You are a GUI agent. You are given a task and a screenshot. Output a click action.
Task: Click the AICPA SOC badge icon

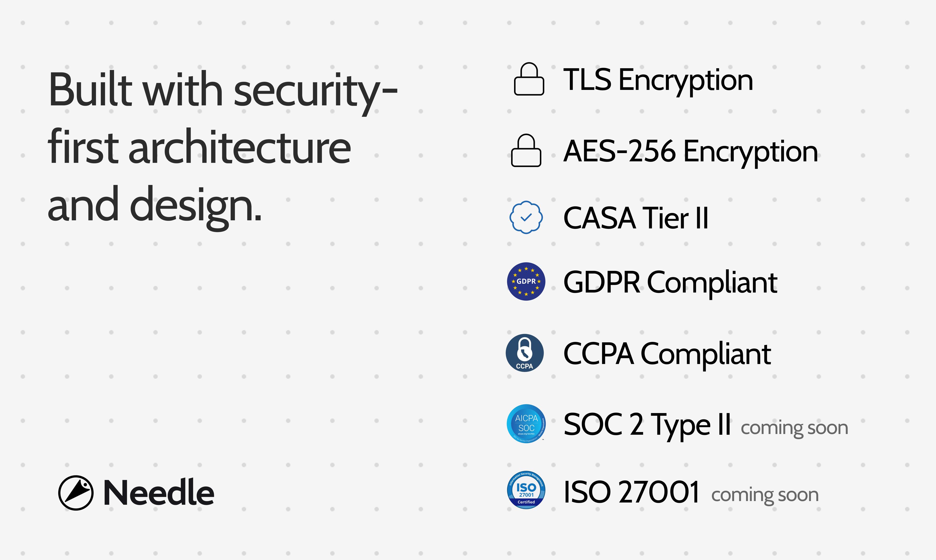click(526, 424)
